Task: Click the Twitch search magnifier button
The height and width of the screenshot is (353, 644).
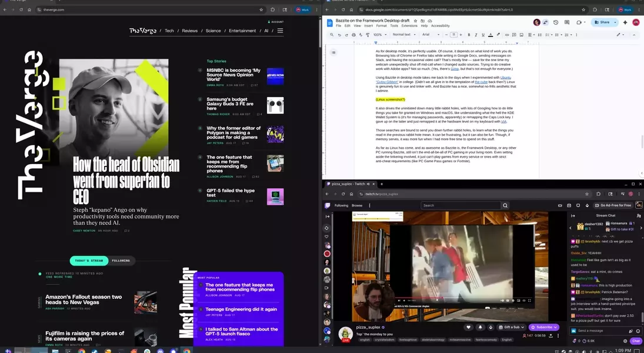Action: point(505,205)
